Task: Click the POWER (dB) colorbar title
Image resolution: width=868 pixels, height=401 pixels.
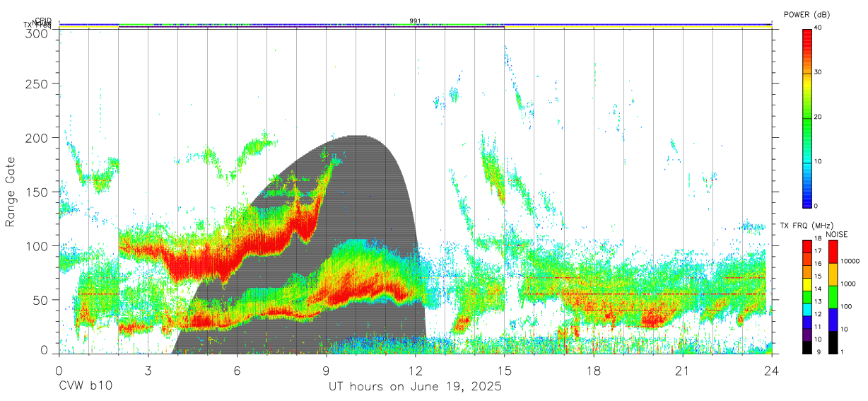Action: click(807, 14)
